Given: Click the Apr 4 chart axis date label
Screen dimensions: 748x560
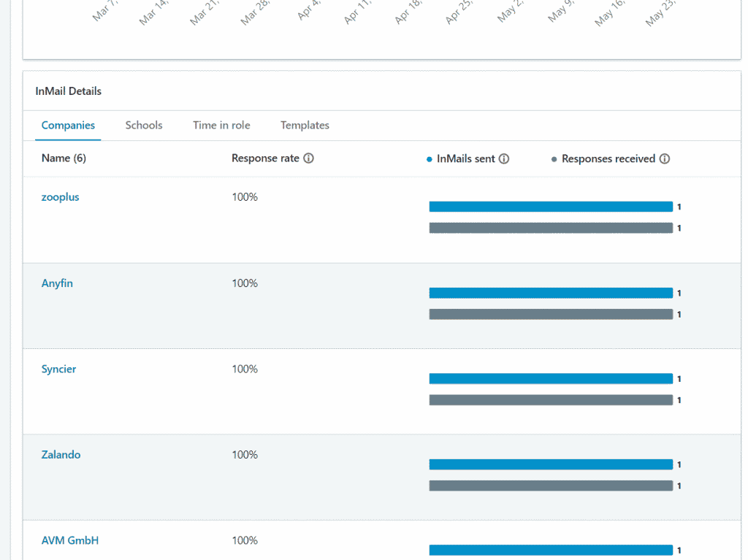Looking at the screenshot, I should [x=309, y=10].
